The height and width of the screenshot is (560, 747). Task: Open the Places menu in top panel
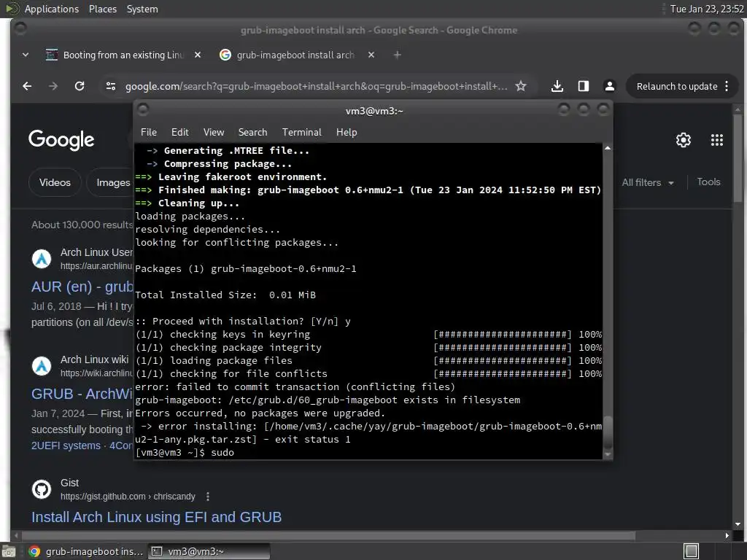pos(102,9)
